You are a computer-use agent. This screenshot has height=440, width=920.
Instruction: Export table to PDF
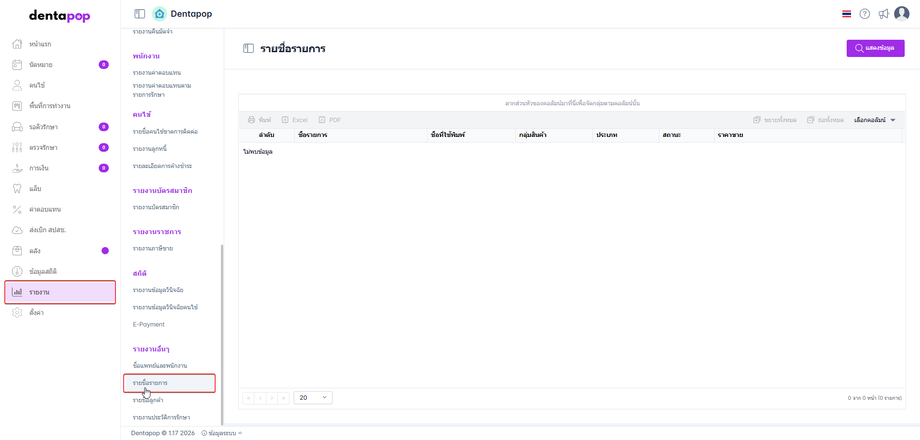(329, 120)
